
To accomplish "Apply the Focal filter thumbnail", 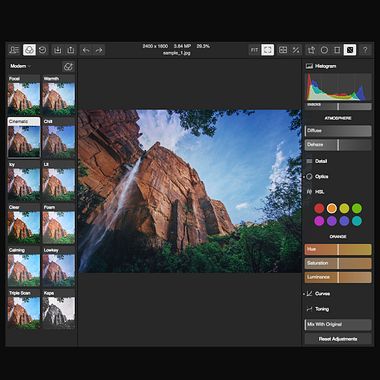I will click(24, 95).
